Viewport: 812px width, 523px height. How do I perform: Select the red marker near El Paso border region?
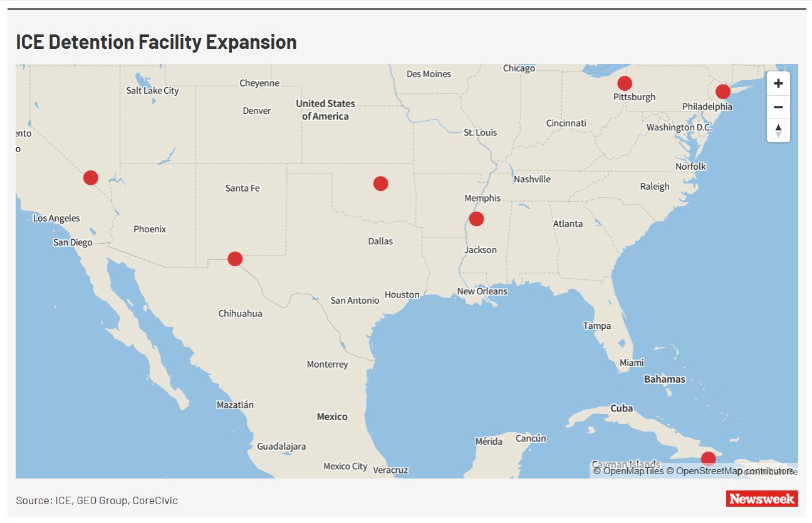(x=235, y=258)
